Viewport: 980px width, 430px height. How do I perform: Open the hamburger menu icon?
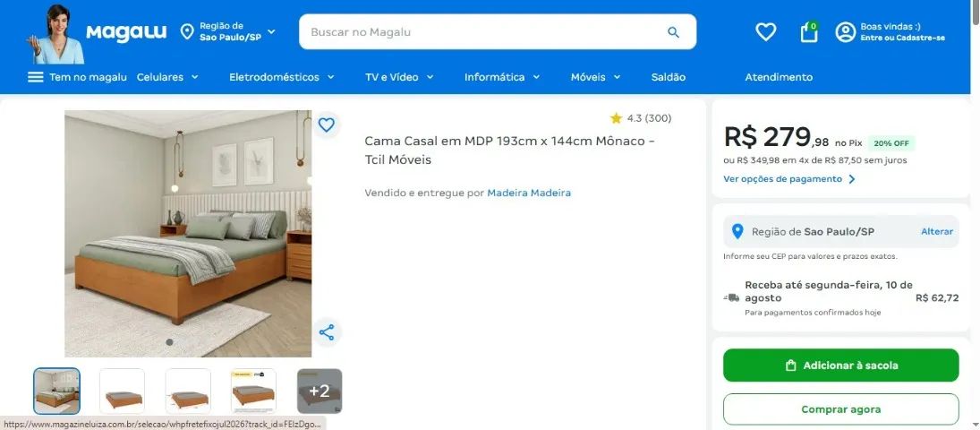coord(36,77)
